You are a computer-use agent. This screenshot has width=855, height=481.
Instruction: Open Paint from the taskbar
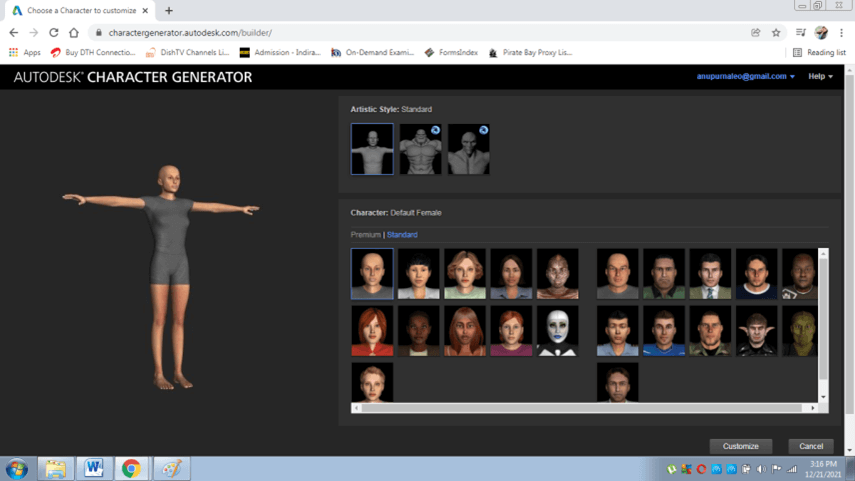(172, 469)
